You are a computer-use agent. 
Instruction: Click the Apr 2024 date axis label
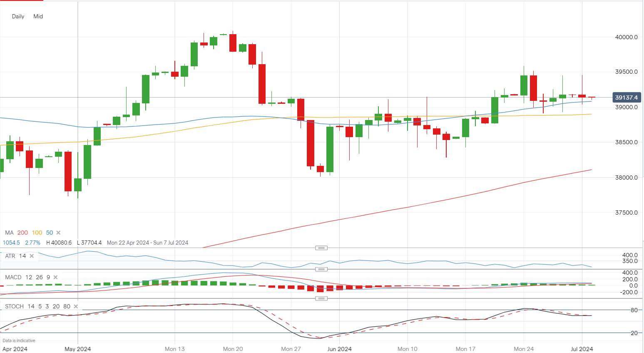15,349
